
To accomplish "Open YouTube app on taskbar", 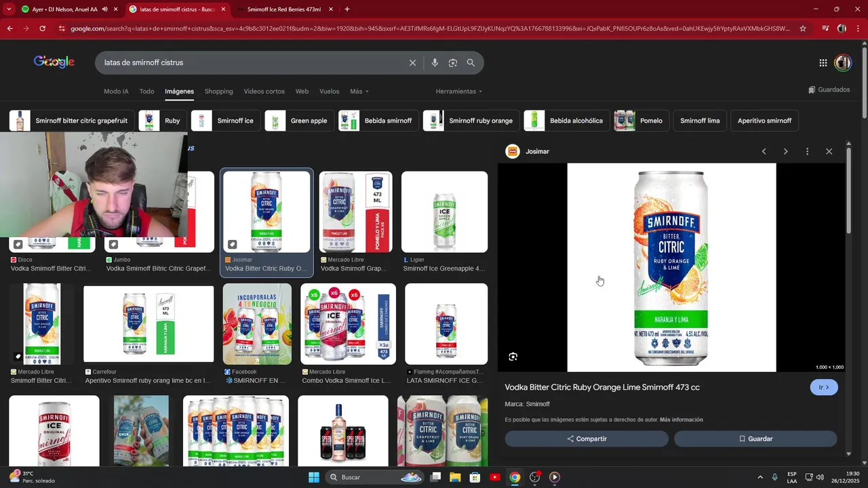I will 495,477.
